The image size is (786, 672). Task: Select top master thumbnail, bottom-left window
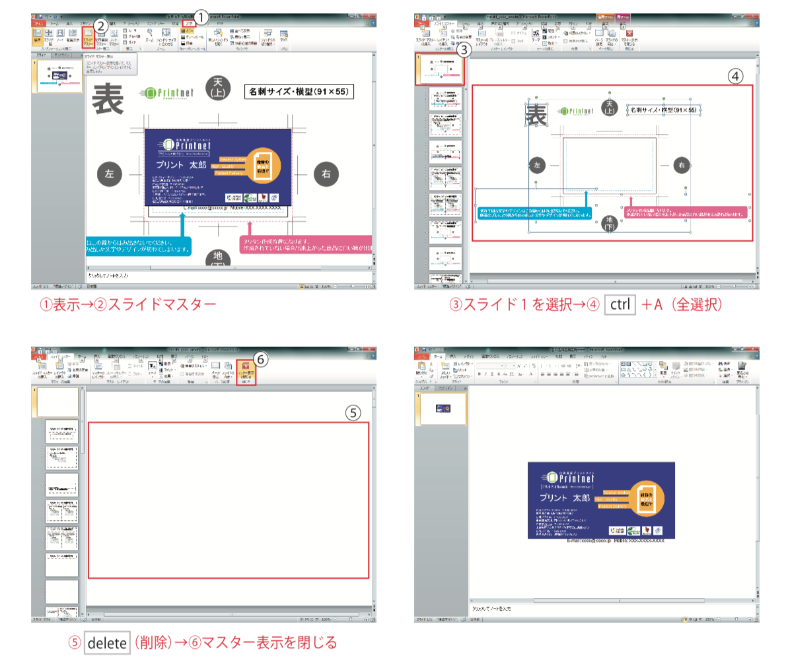coord(57,403)
